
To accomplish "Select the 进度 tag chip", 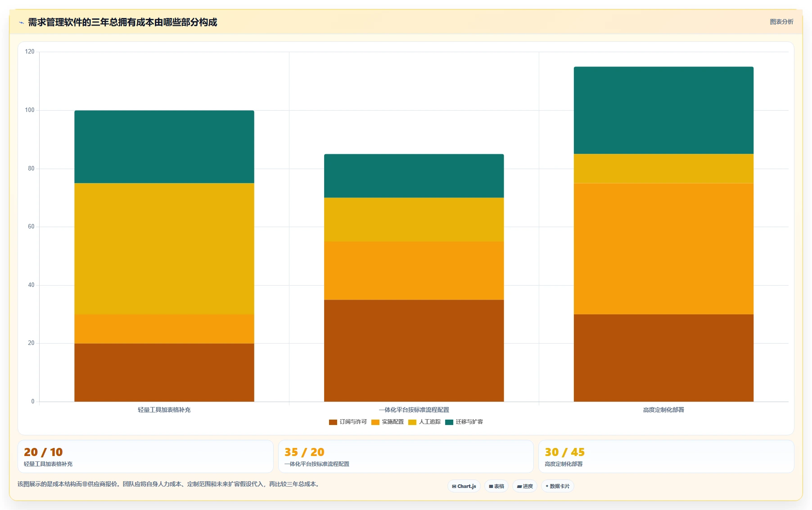I will tap(525, 486).
